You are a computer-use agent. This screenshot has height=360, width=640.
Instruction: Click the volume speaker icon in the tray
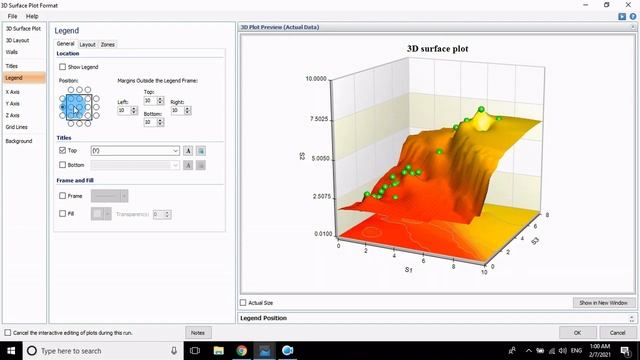[563, 351]
